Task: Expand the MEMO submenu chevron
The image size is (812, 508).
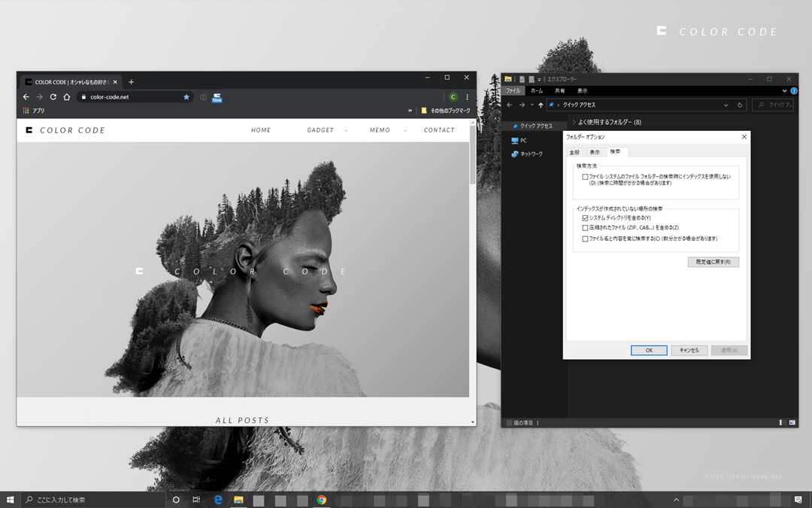Action: coord(405,131)
